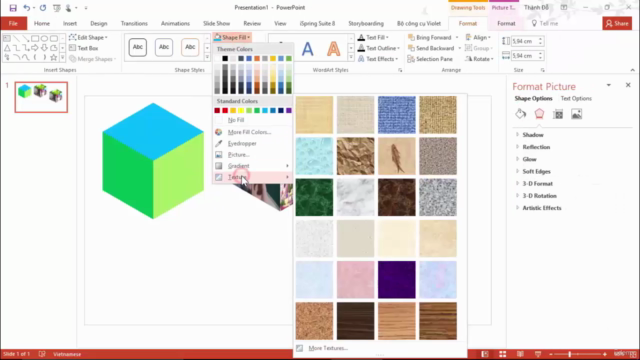Switch to Text Options tab
This screenshot has width=640, height=360.
(576, 98)
